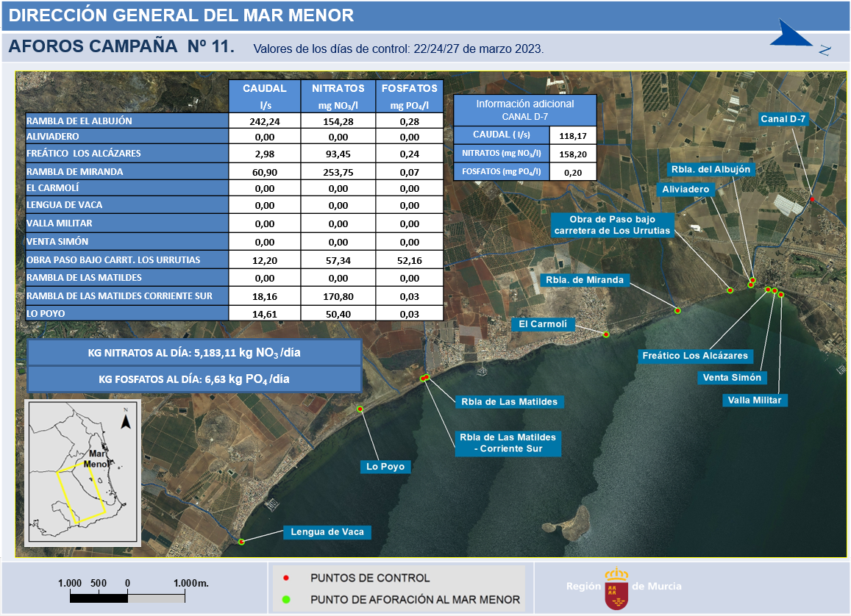This screenshot has height=616, width=851.
Task: Open the Mar Menor inset locator map
Action: click(83, 472)
